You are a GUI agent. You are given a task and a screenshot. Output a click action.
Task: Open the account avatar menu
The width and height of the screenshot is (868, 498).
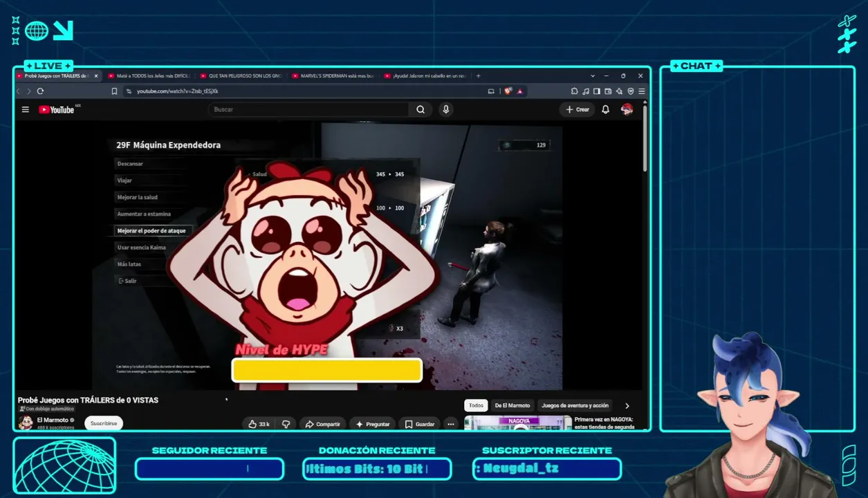627,109
